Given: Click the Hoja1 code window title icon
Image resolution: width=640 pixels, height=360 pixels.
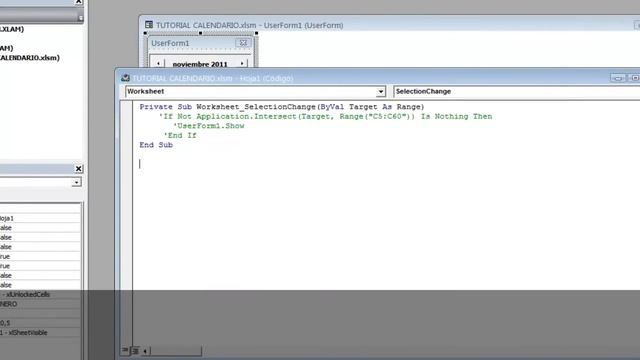Looking at the screenshot, I should 125,78.
